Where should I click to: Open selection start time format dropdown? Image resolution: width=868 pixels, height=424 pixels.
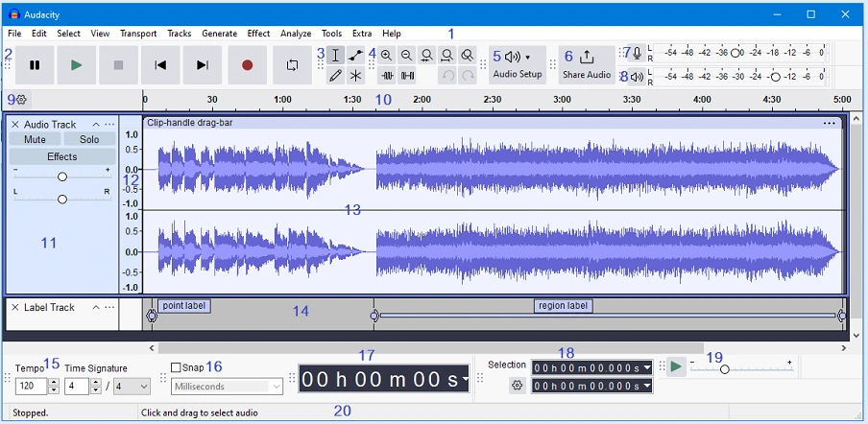647,368
